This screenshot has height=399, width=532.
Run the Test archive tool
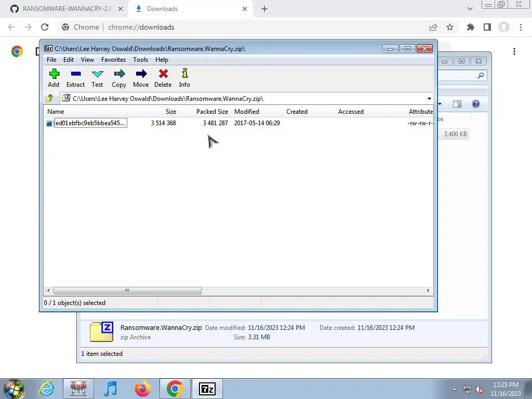coord(97,78)
